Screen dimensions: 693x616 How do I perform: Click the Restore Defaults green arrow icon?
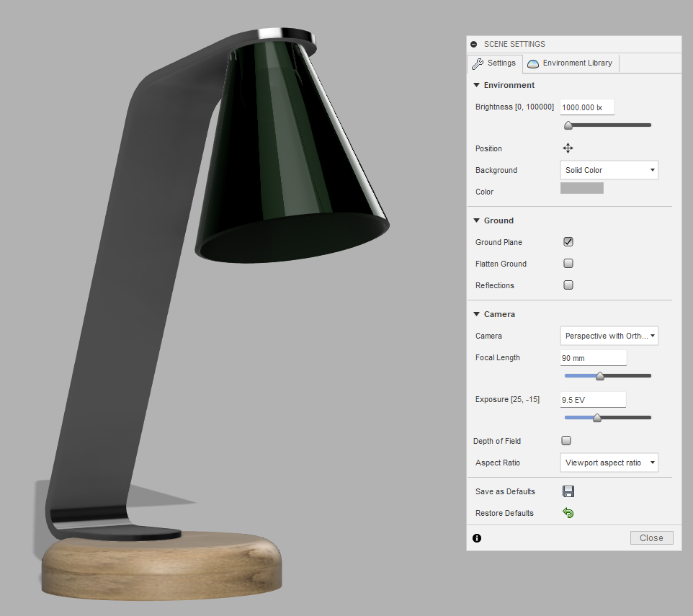(568, 513)
